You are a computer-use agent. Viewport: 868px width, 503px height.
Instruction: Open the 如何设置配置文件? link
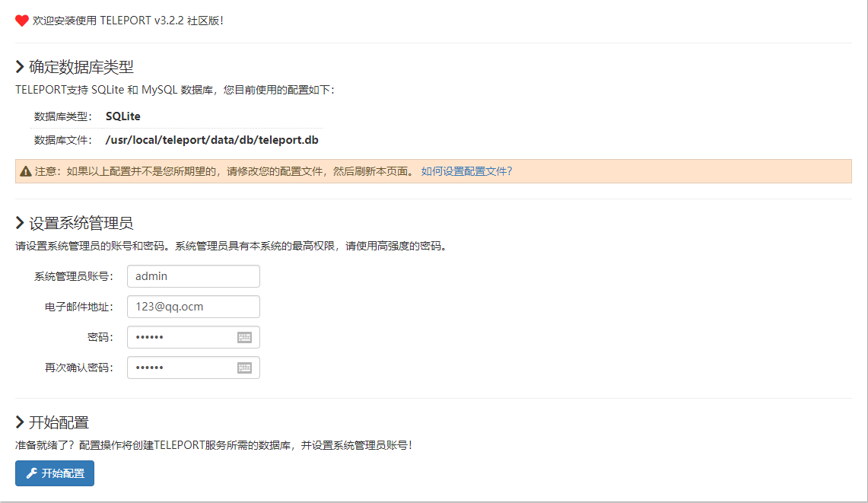point(466,171)
